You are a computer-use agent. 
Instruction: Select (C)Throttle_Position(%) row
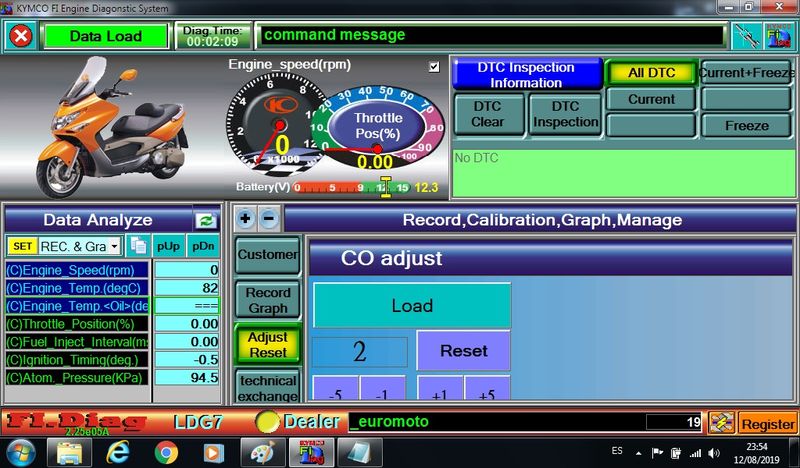point(77,324)
